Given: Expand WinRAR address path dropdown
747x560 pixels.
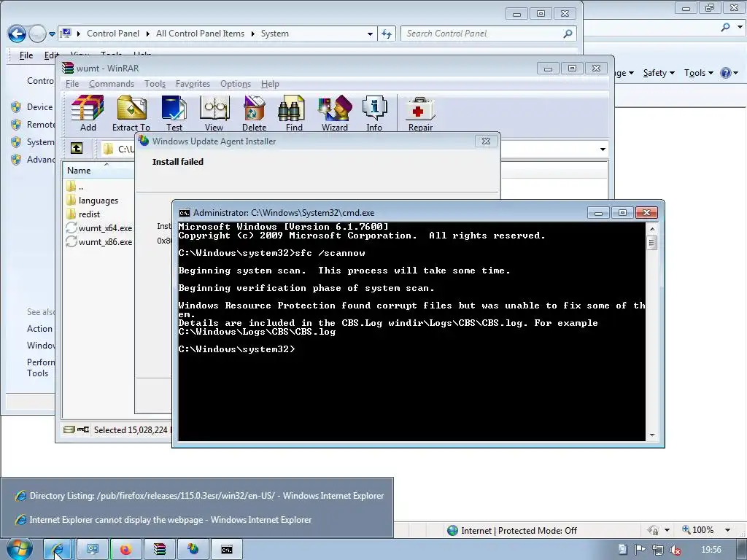Looking at the screenshot, I should pyautogui.click(x=603, y=149).
